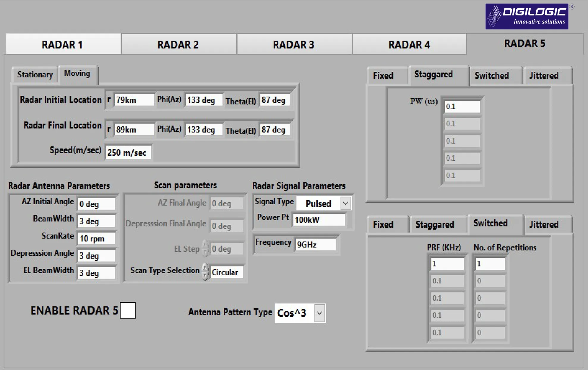Click the Power Pt 100kW field
Image resolution: width=588 pixels, height=370 pixels.
pos(318,220)
